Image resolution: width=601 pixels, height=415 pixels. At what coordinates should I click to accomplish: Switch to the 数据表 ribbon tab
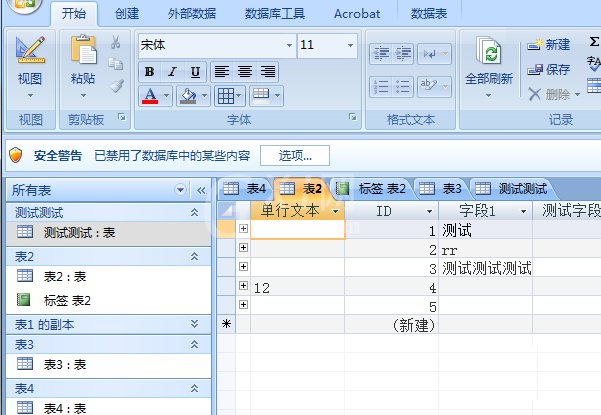pos(429,14)
